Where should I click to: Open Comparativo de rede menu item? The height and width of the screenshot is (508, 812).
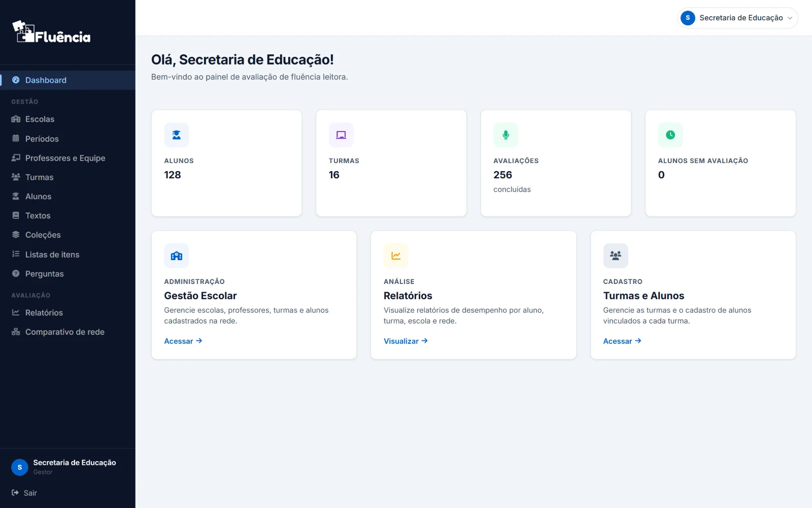click(67, 332)
